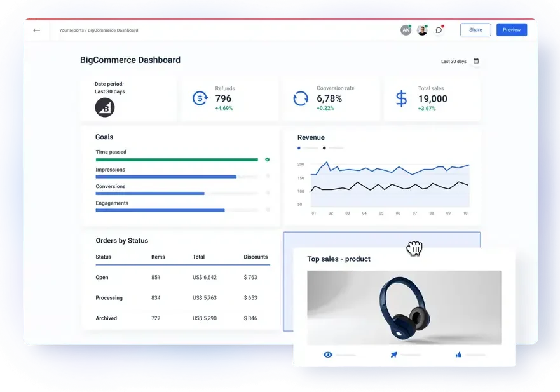
Task: Click the BigCommerce Dashboard heading
Action: (130, 60)
